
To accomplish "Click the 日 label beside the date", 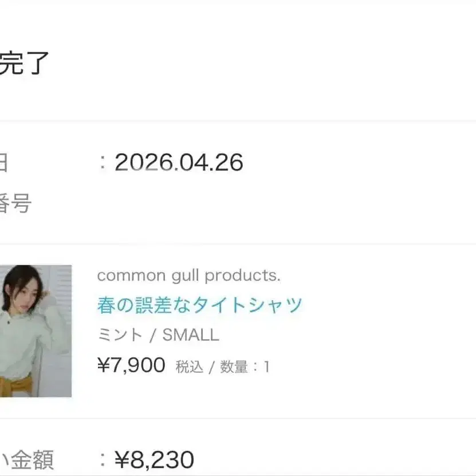I will click(x=3, y=163).
